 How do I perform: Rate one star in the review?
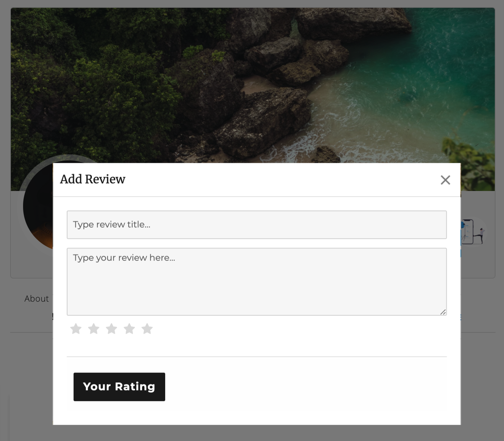point(76,329)
